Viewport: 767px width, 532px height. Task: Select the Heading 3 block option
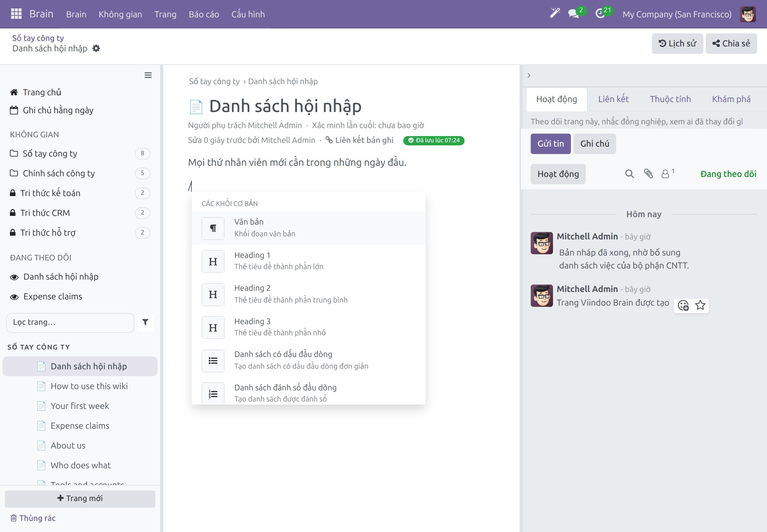[x=308, y=327]
